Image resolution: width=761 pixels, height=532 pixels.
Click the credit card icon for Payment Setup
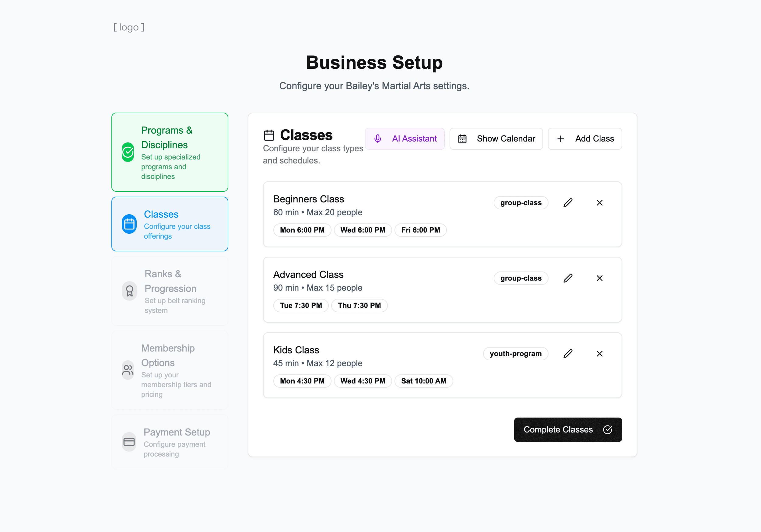(129, 442)
